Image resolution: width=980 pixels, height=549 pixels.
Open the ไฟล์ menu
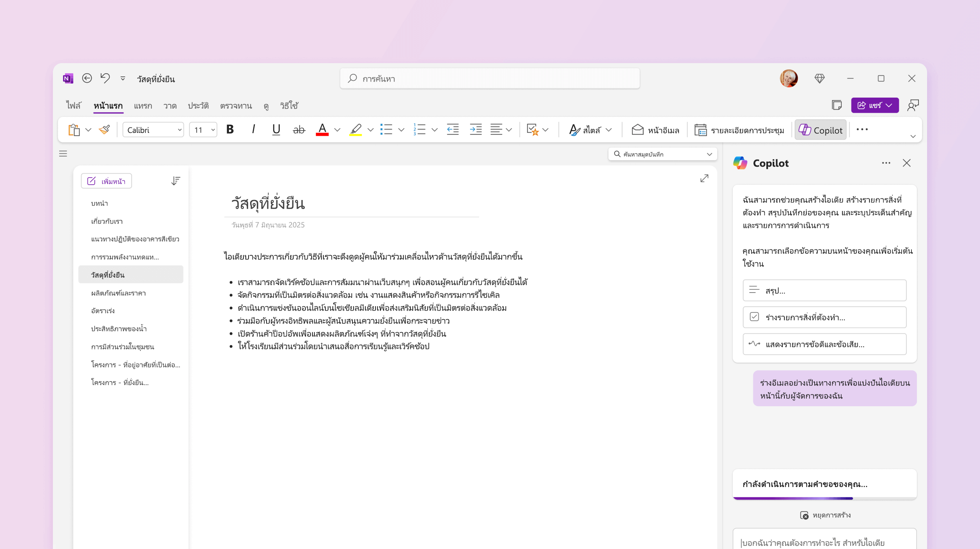(x=73, y=105)
